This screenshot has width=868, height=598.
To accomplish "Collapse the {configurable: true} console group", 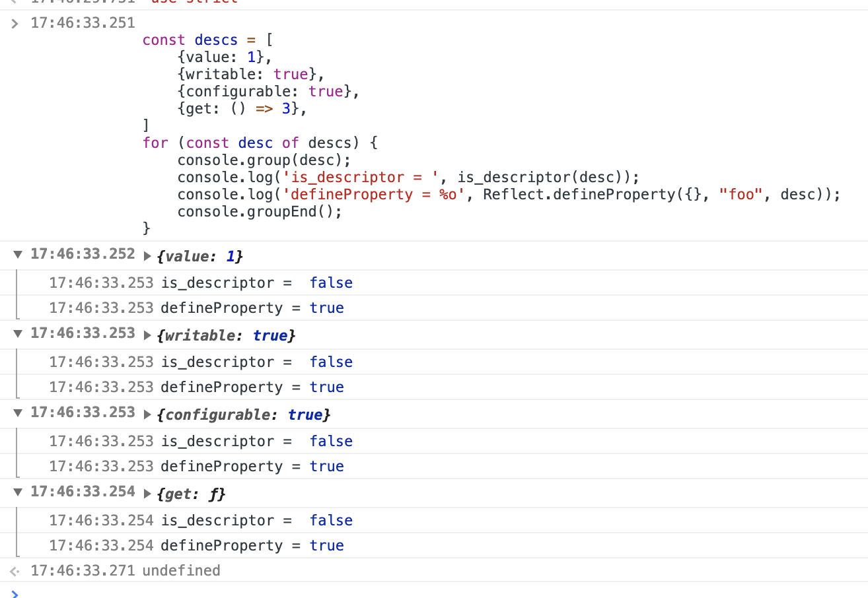I will point(17,413).
